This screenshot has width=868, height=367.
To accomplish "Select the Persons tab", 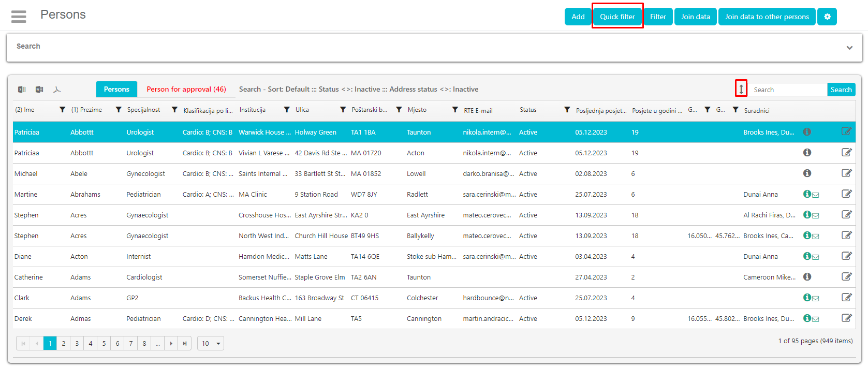I will click(116, 89).
